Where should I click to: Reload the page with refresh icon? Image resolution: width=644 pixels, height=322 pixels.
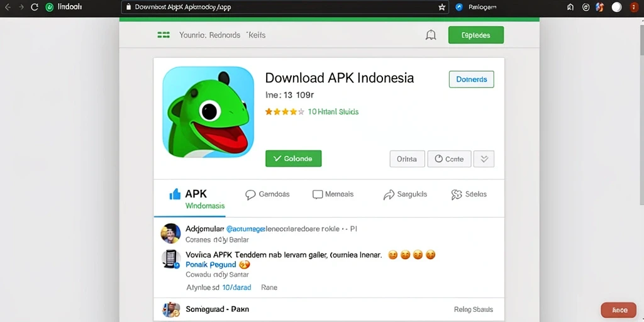point(35,7)
